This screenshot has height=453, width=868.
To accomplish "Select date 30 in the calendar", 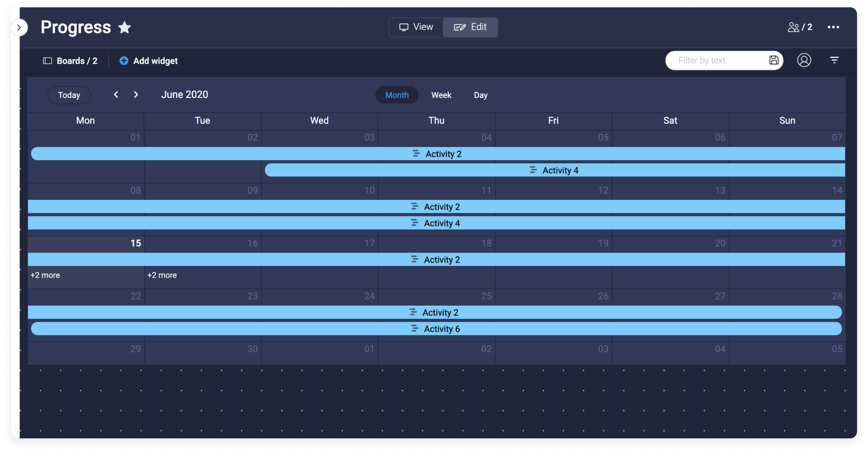I will tap(253, 349).
